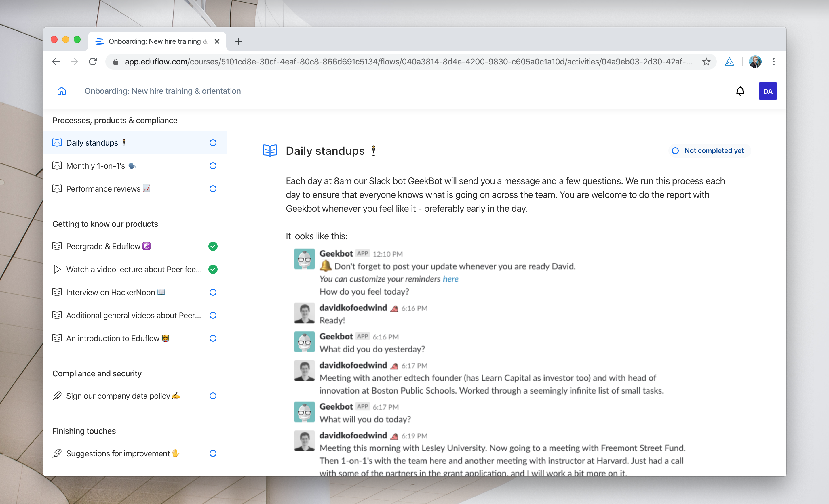Image resolution: width=829 pixels, height=504 pixels.
Task: Open a new browser tab
Action: coord(239,41)
